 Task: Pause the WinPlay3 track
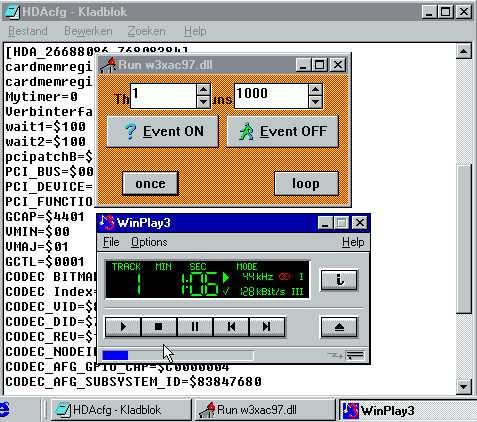point(195,327)
